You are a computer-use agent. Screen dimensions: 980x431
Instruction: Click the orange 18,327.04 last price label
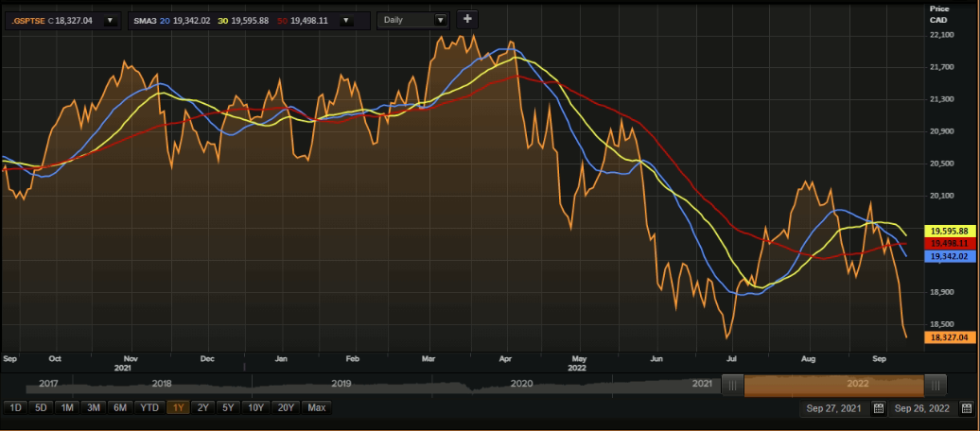point(949,337)
